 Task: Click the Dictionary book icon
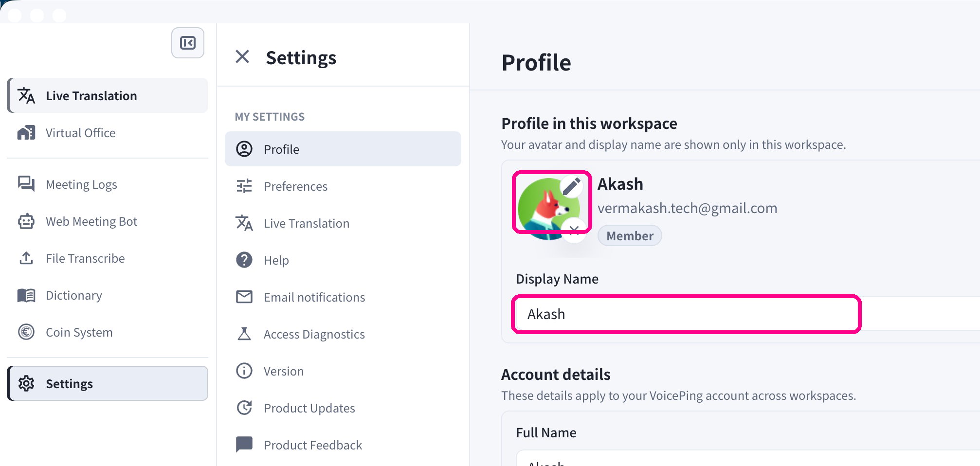26,295
